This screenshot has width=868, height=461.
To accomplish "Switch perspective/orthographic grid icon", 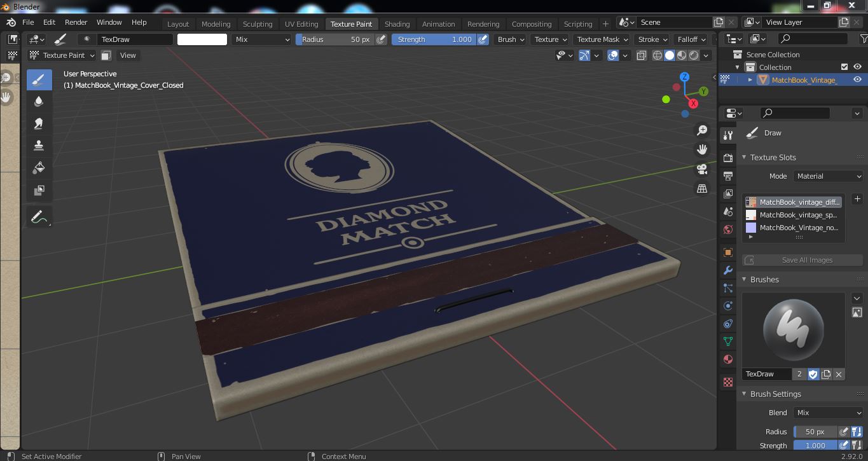I will click(702, 188).
